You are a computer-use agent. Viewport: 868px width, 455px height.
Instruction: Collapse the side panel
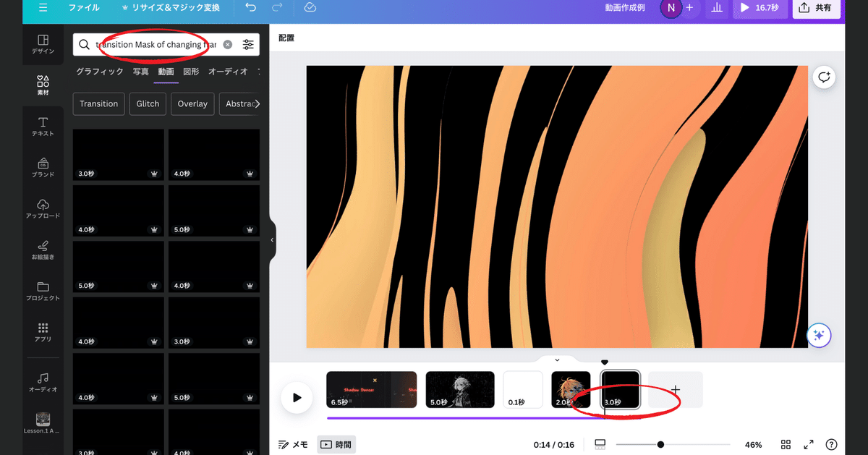[272, 239]
